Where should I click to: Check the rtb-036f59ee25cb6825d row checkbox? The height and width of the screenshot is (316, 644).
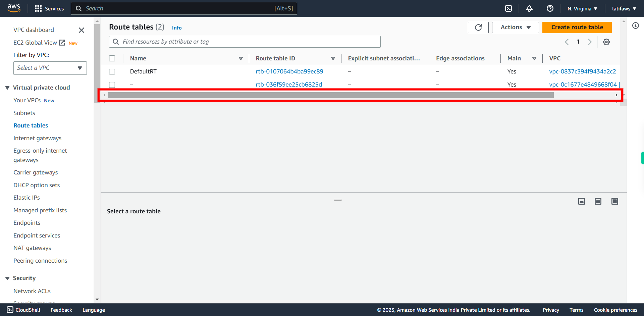coord(112,85)
